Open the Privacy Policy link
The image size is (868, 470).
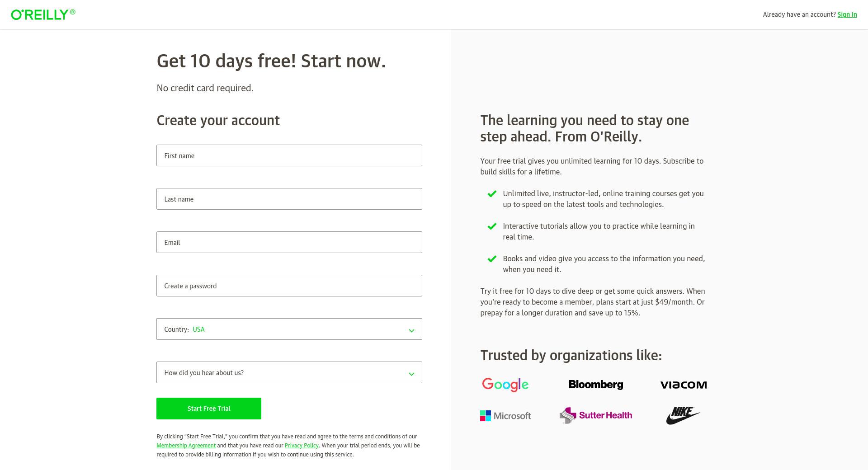pyautogui.click(x=302, y=446)
